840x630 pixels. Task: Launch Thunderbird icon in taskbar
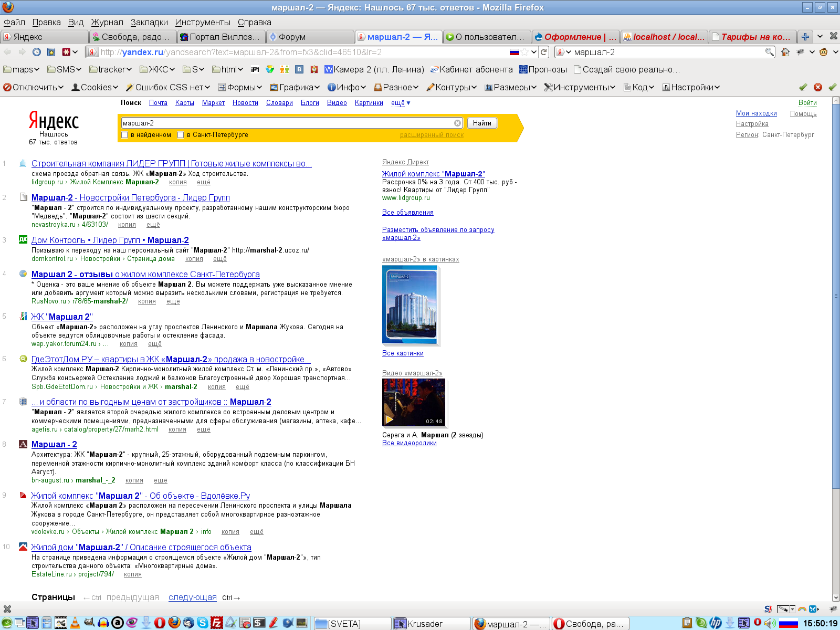[x=188, y=623]
